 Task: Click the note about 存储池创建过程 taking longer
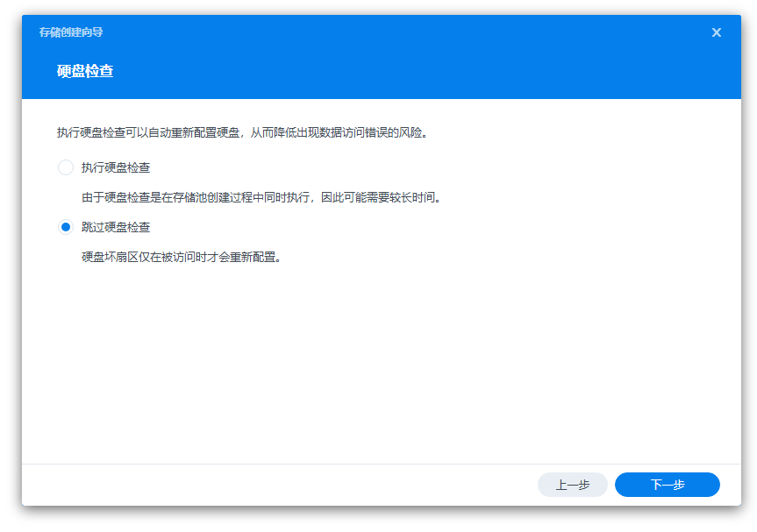261,197
